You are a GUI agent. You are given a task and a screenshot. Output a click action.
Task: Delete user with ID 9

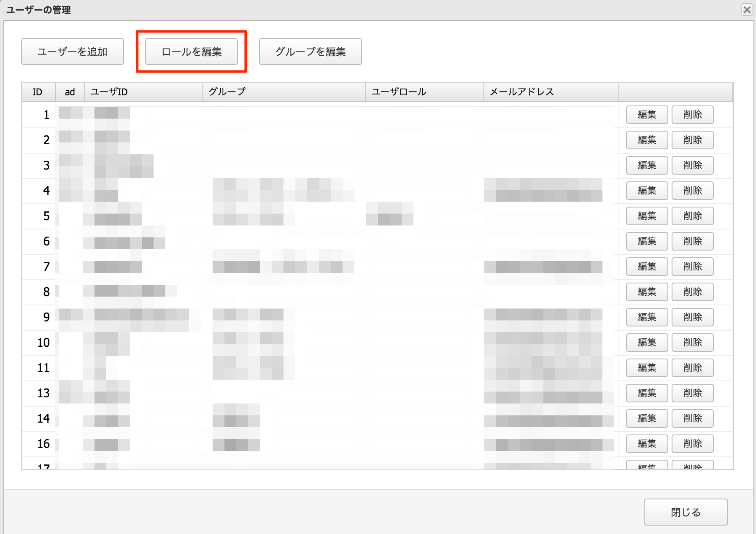pos(693,317)
